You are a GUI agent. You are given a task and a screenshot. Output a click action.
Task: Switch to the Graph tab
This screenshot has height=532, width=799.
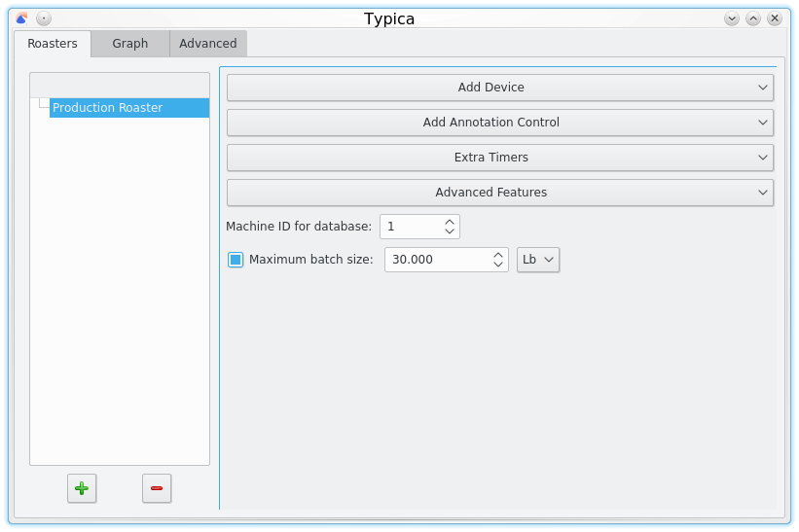click(129, 44)
